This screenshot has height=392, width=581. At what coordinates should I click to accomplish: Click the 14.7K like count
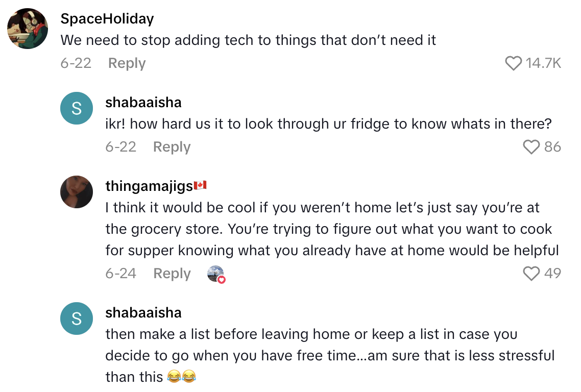point(543,63)
